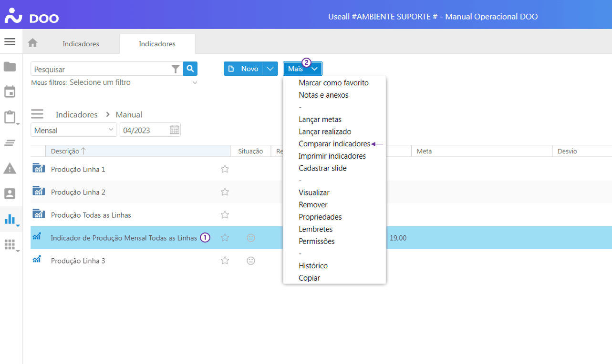Click the Novo button
This screenshot has width=612, height=364.
tap(244, 69)
